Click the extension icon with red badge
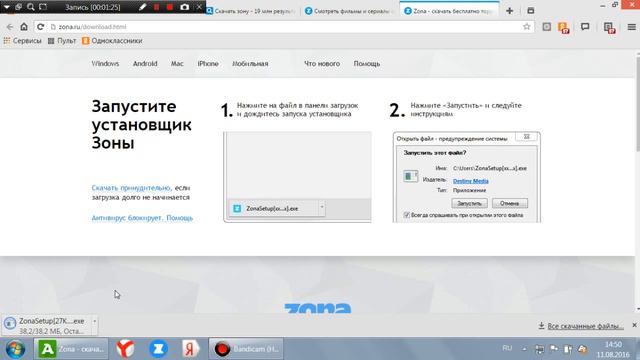Image resolution: width=640 pixels, height=360 pixels. [609, 28]
